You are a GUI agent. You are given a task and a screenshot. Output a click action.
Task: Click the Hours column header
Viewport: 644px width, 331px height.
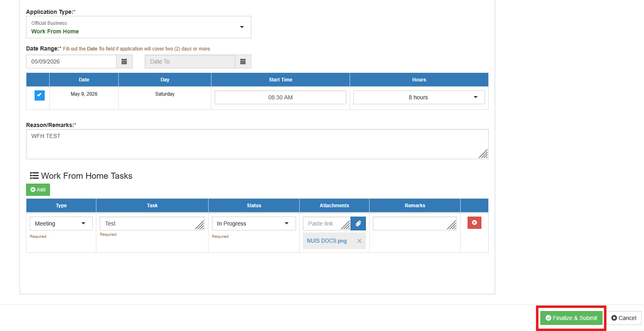click(x=419, y=80)
